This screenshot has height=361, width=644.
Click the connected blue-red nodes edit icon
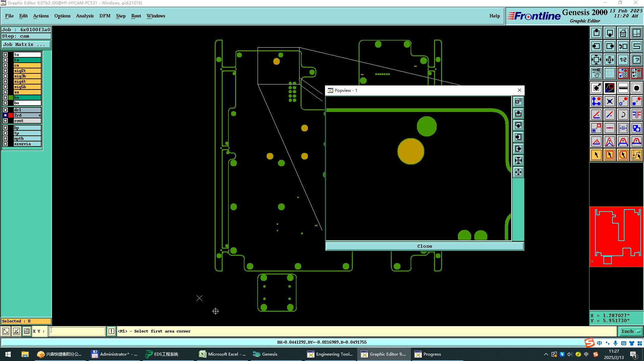click(596, 101)
